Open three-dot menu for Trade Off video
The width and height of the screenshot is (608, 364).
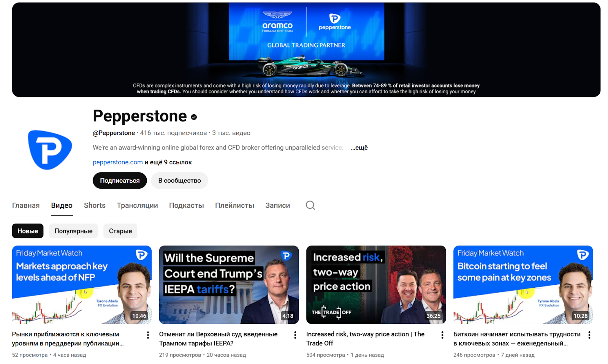point(442,335)
